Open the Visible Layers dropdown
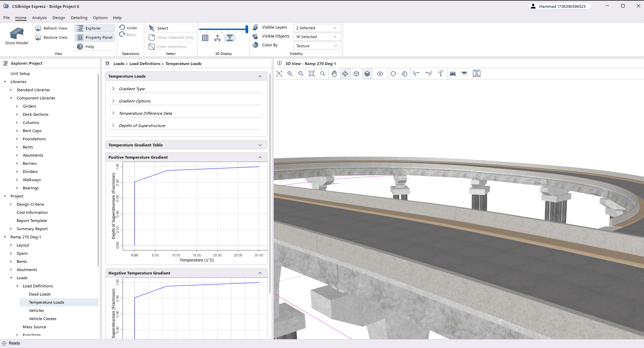This screenshot has width=644, height=348. click(x=317, y=28)
